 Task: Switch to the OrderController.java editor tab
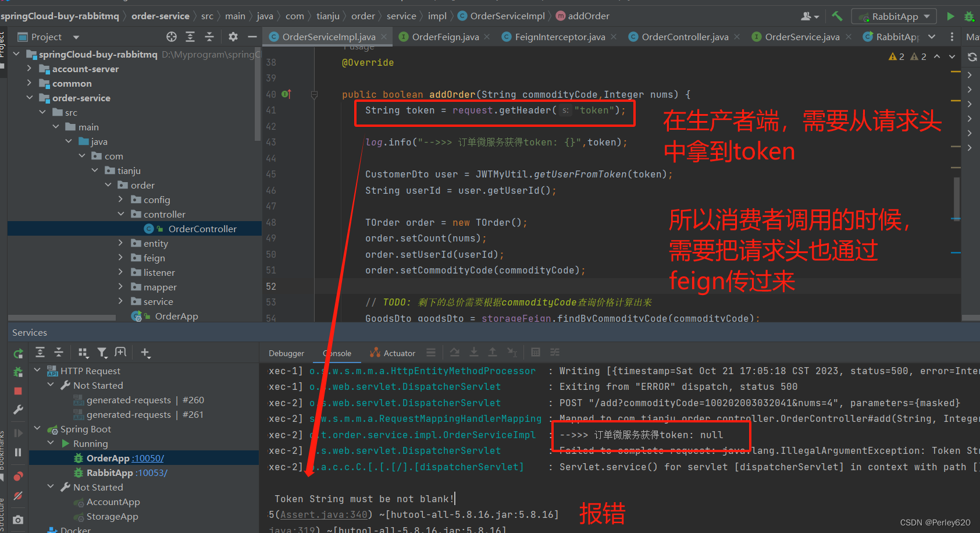click(x=685, y=37)
